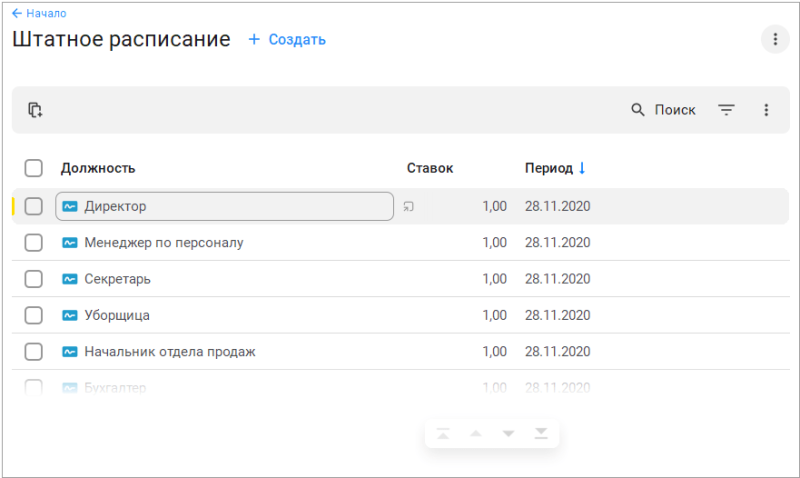Select the Секретарь row checkbox
The height and width of the screenshot is (478, 800).
pos(34,279)
